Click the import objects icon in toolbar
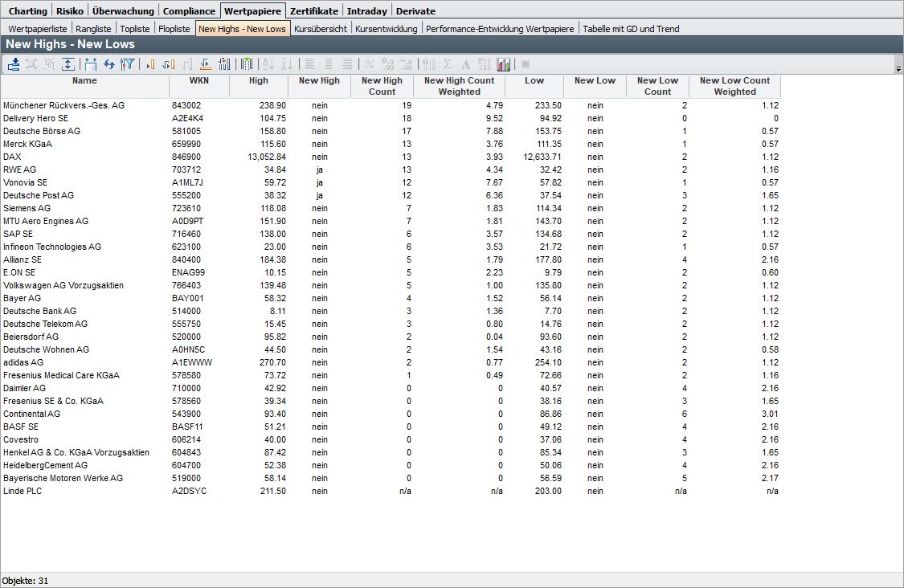 click(14, 64)
